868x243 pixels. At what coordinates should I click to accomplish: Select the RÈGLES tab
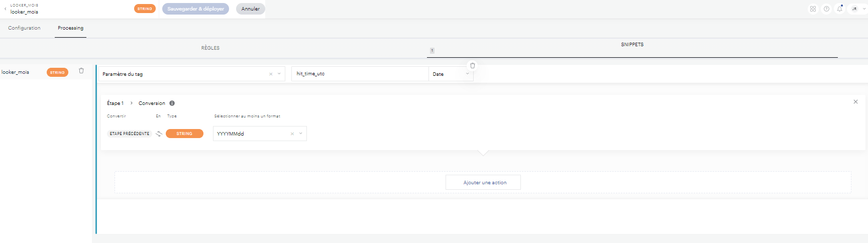[210, 48]
